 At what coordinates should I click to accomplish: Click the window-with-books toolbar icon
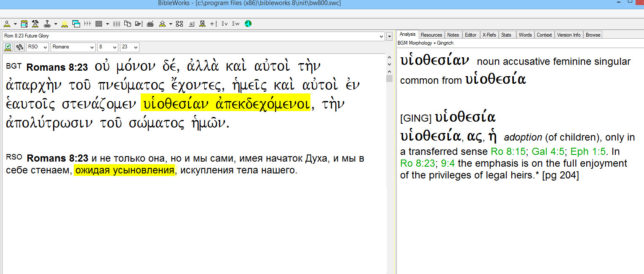point(24,24)
